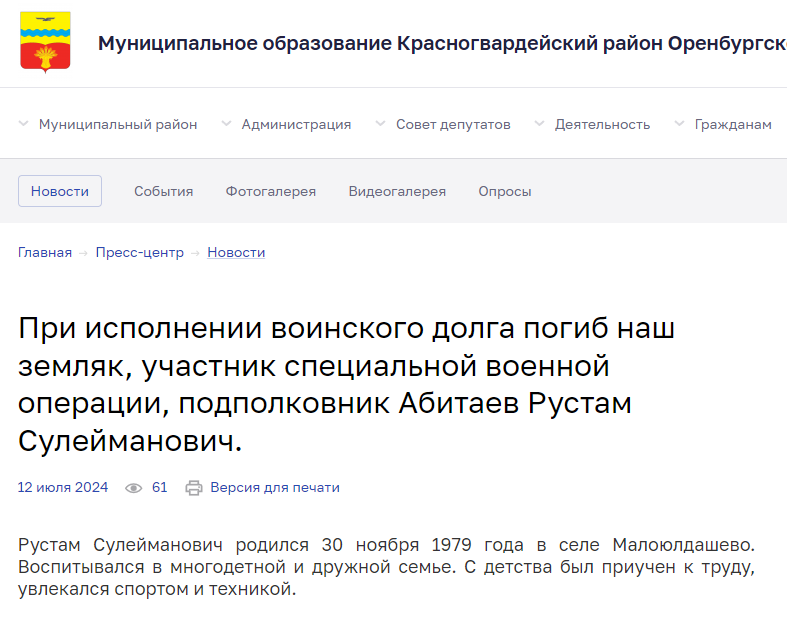Go to Главная breadcrumb link
787x617 pixels.
(x=45, y=253)
